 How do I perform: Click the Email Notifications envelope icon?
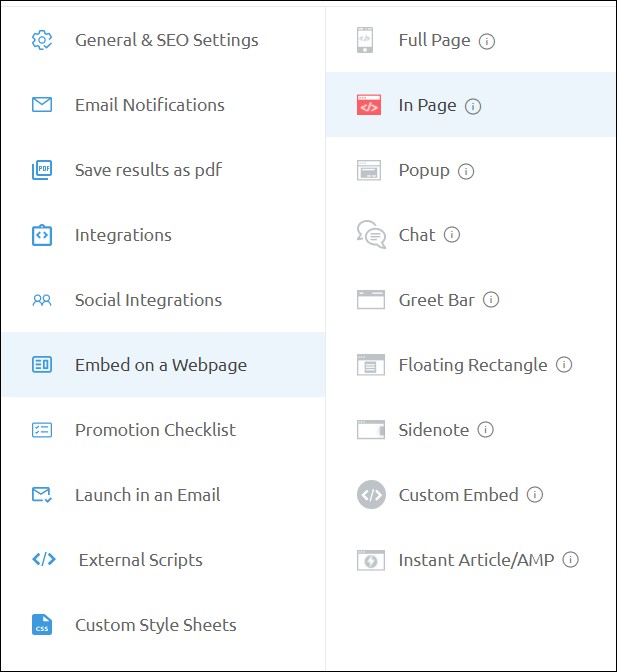[x=42, y=105]
